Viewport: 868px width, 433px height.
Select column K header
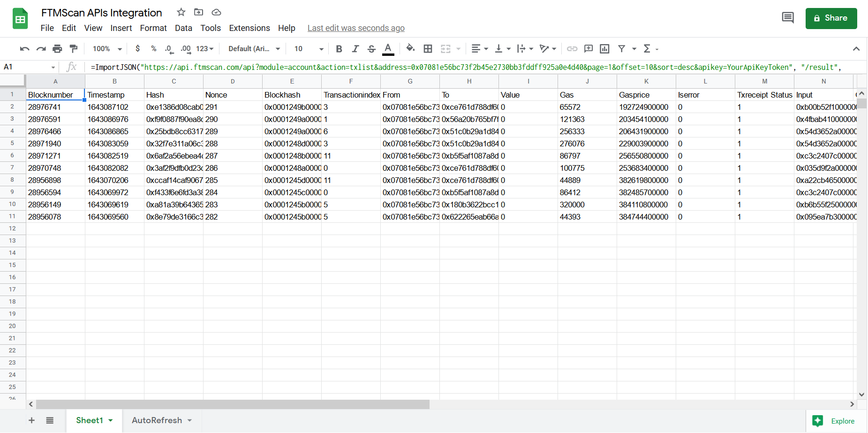coord(646,81)
